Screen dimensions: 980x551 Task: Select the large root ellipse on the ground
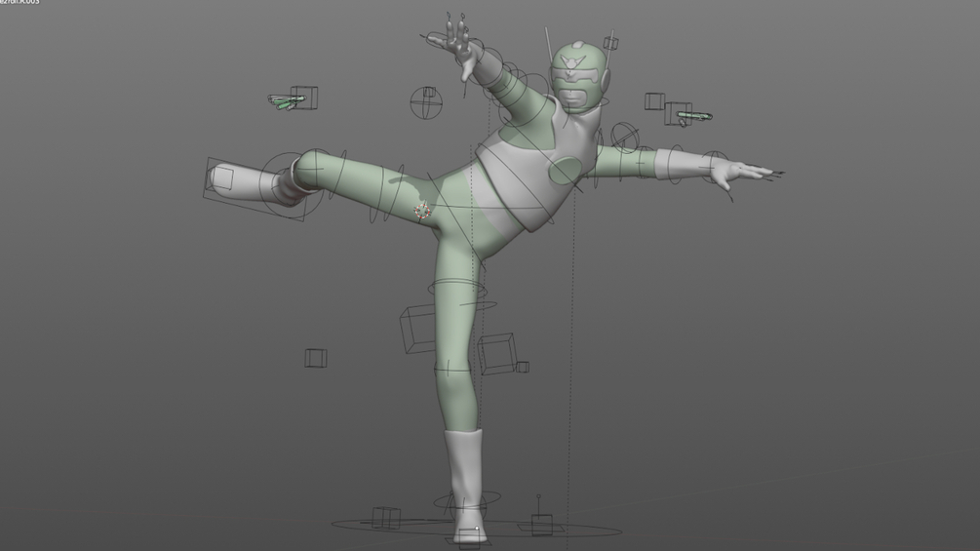(x=476, y=529)
